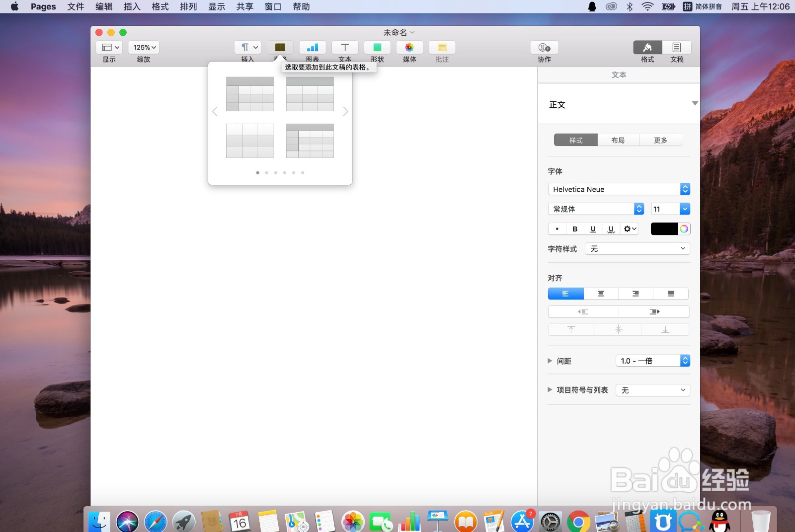Open the font size stepper arrow
The height and width of the screenshot is (532, 795).
685,209
